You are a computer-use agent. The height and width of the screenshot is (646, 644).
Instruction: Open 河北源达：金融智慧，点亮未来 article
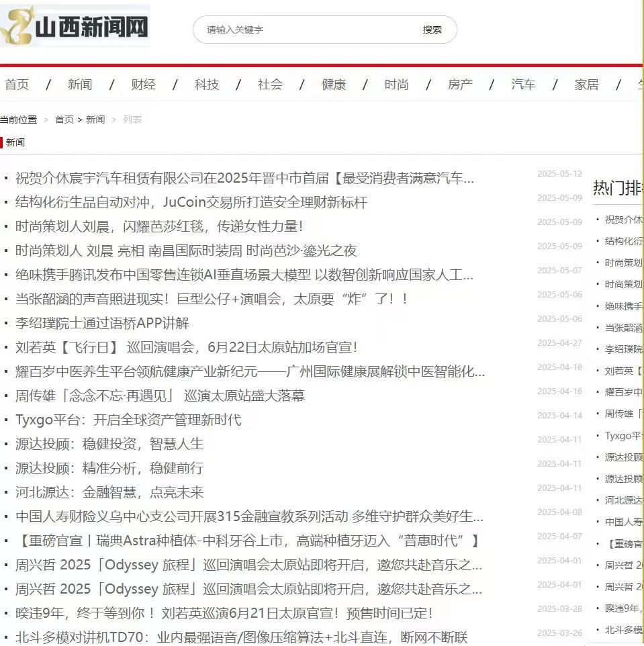[109, 493]
